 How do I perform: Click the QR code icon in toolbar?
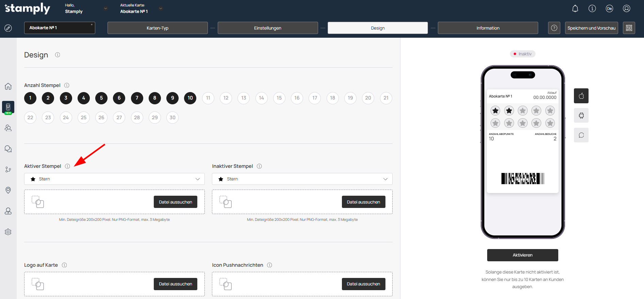[629, 28]
